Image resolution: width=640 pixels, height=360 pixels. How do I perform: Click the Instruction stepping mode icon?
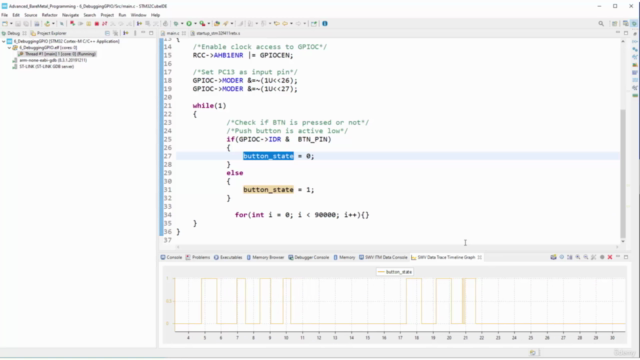(x=139, y=24)
